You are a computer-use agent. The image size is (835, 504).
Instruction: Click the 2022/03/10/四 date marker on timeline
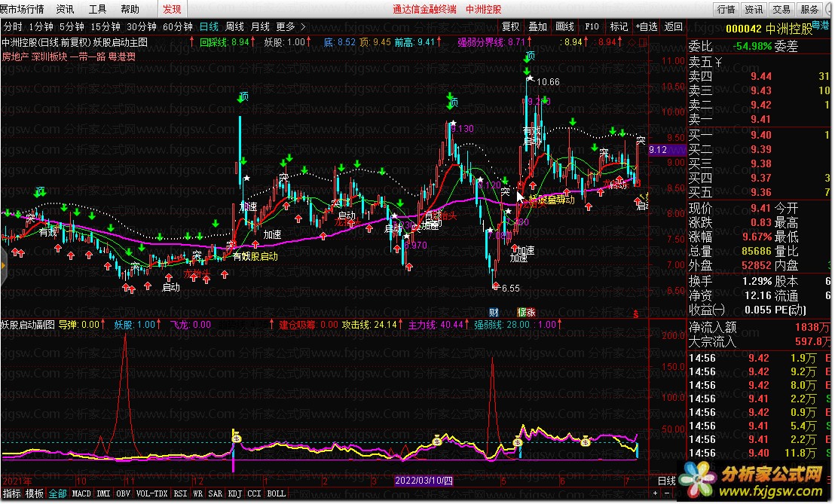[x=424, y=481]
